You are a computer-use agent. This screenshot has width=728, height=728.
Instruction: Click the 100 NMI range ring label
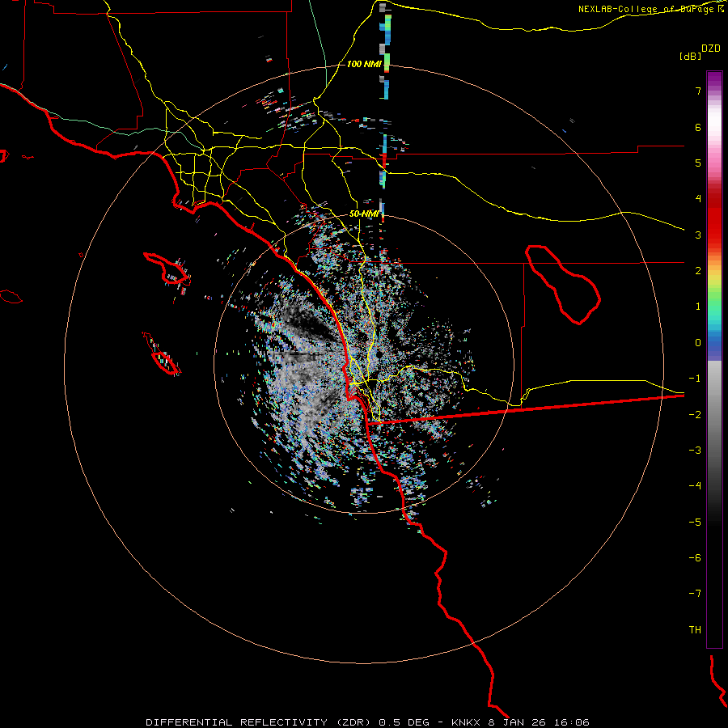(363, 64)
